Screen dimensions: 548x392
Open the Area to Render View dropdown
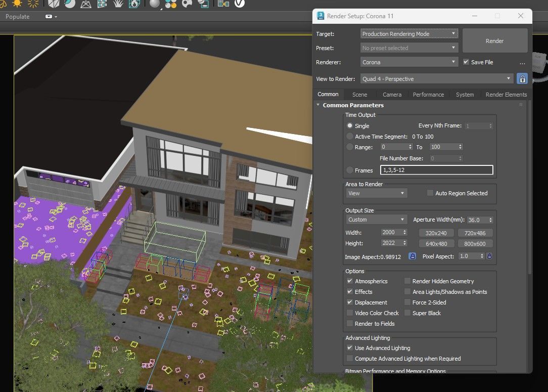[377, 193]
